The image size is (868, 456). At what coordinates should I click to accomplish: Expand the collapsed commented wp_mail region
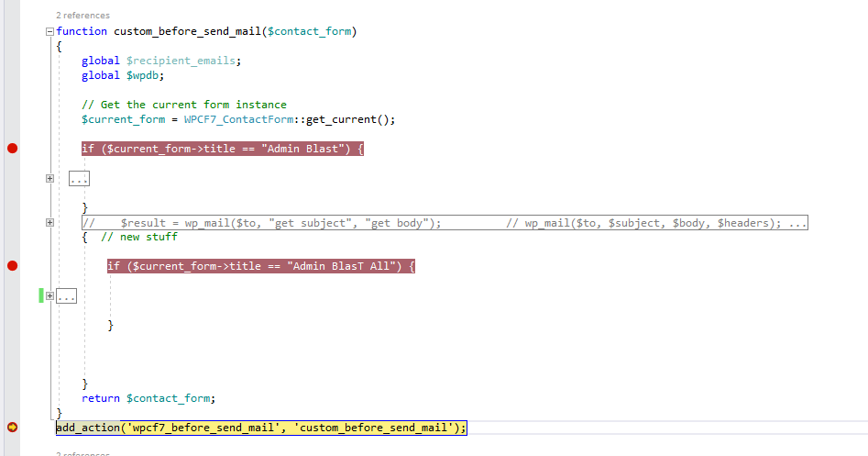tap(49, 223)
